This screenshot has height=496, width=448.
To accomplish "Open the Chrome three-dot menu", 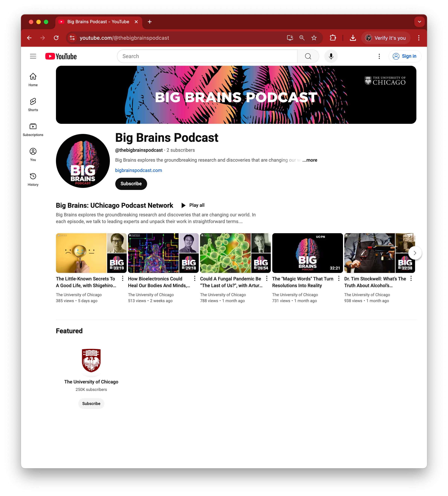I will (x=419, y=38).
